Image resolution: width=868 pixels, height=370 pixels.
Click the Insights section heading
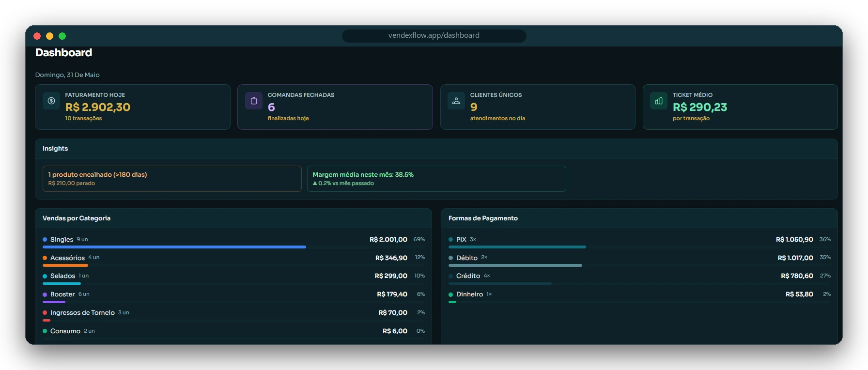point(55,148)
